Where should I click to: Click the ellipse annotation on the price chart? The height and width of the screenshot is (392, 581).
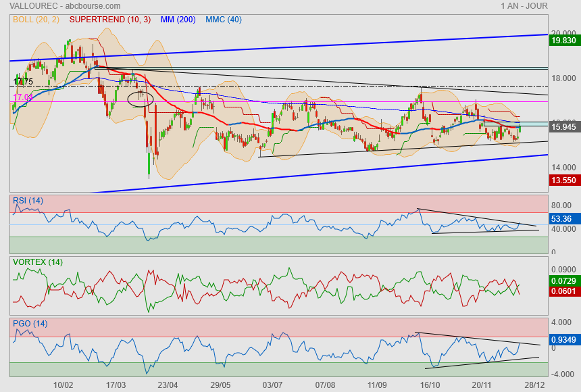pos(141,99)
